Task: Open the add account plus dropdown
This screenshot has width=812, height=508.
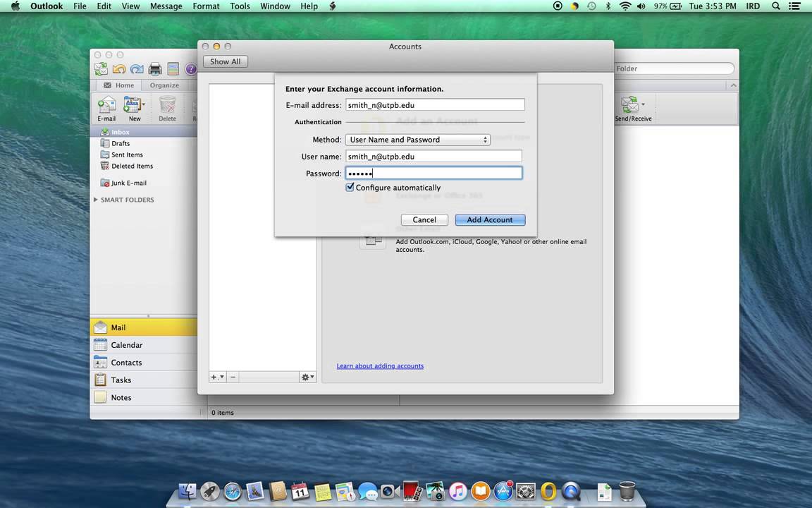Action: (x=218, y=377)
